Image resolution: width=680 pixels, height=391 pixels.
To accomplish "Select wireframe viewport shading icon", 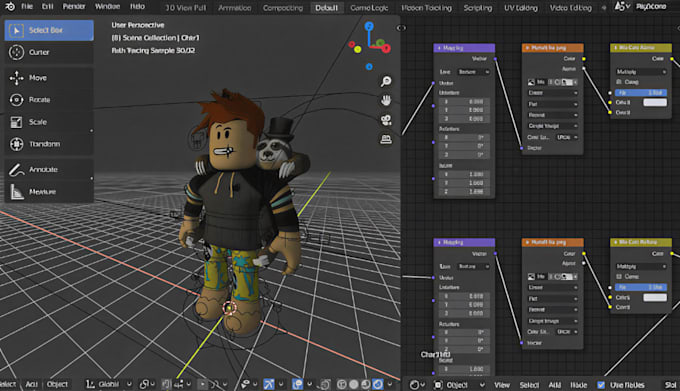I will click(x=342, y=384).
